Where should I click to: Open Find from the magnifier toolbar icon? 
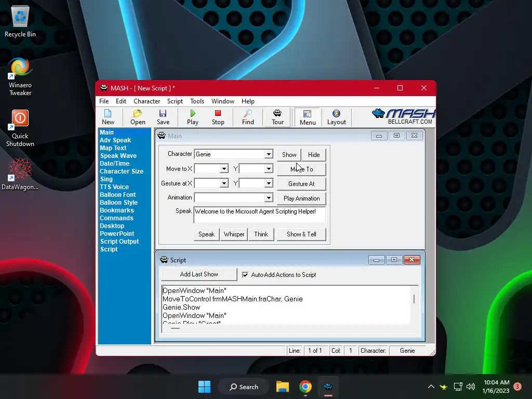tap(248, 117)
